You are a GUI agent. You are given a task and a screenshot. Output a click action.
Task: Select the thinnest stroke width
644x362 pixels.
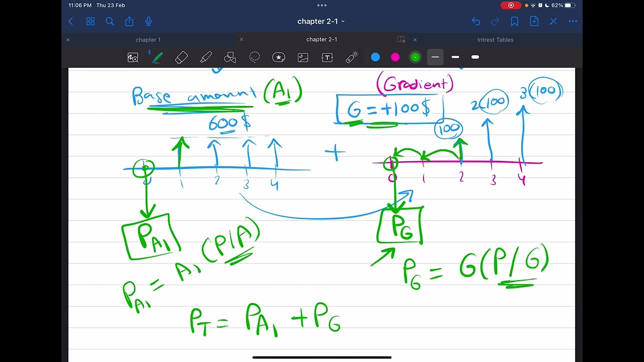click(435, 57)
